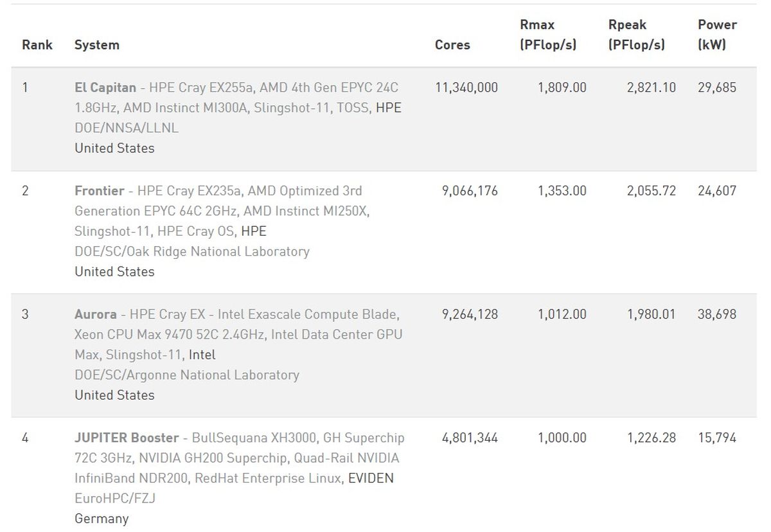The image size is (771, 532).
Task: Click the Rpeak (PFlop/s) column header
Action: tap(636, 35)
